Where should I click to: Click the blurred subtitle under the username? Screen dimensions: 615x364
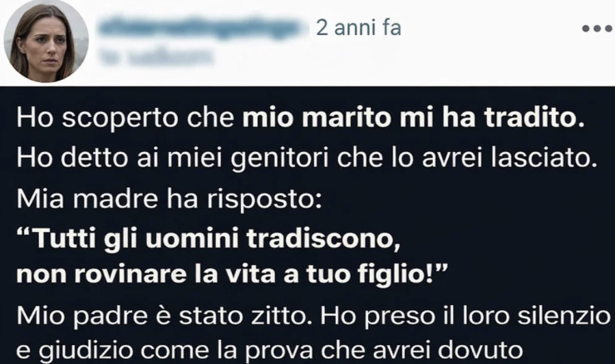coord(156,56)
